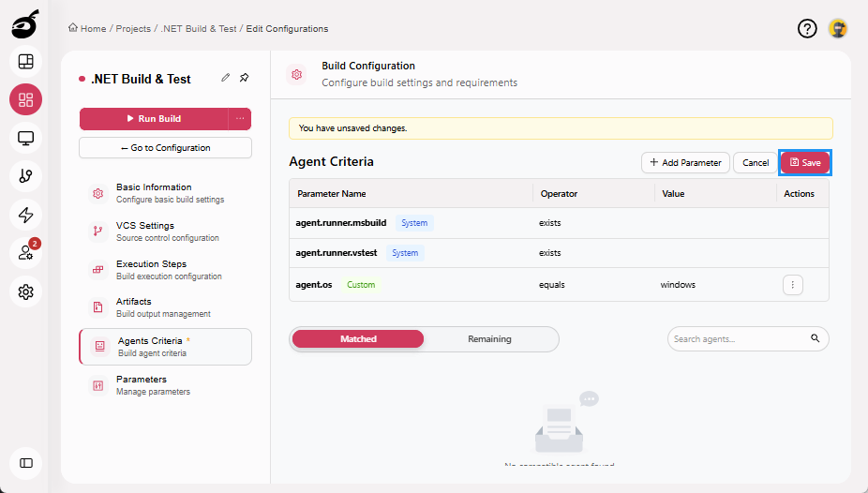The height and width of the screenshot is (493, 868).
Task: Click the Parameter Name column header
Action: point(332,194)
